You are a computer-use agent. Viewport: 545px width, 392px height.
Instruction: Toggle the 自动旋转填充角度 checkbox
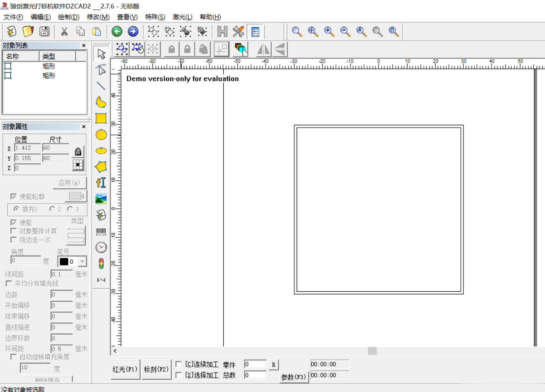(x=13, y=357)
